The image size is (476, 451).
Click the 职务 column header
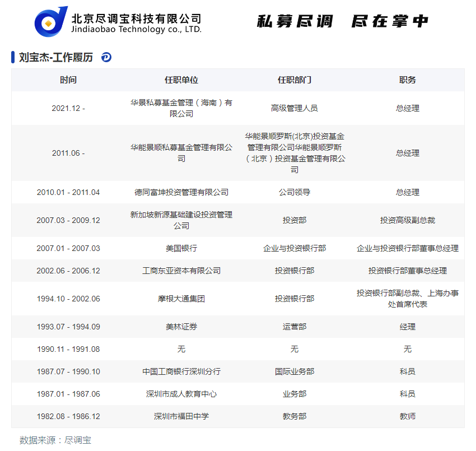coord(407,80)
